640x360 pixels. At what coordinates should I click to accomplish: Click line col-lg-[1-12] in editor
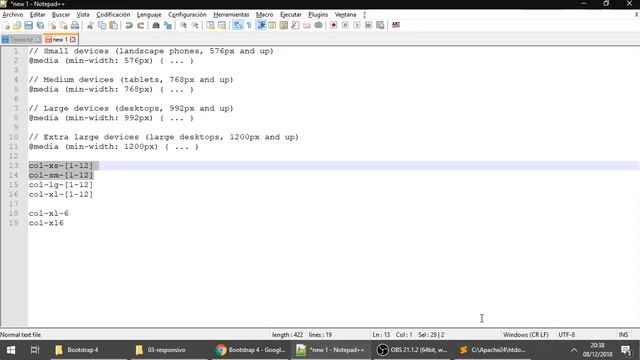pos(61,185)
